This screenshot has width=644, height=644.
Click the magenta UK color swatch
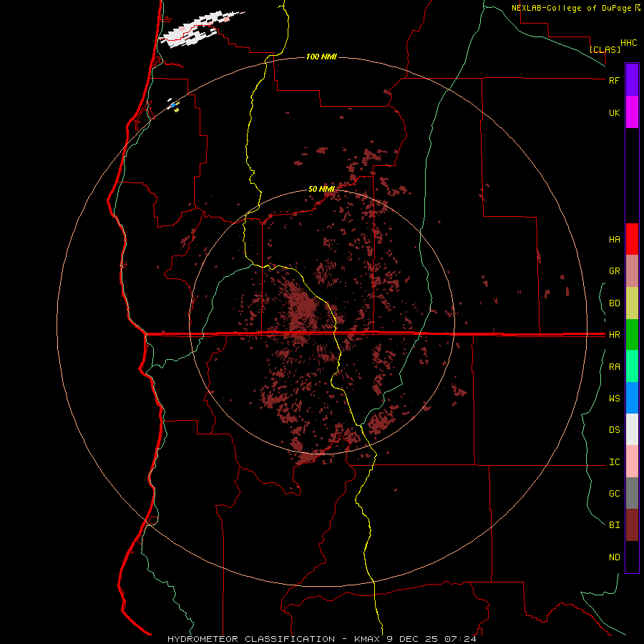coord(632,112)
